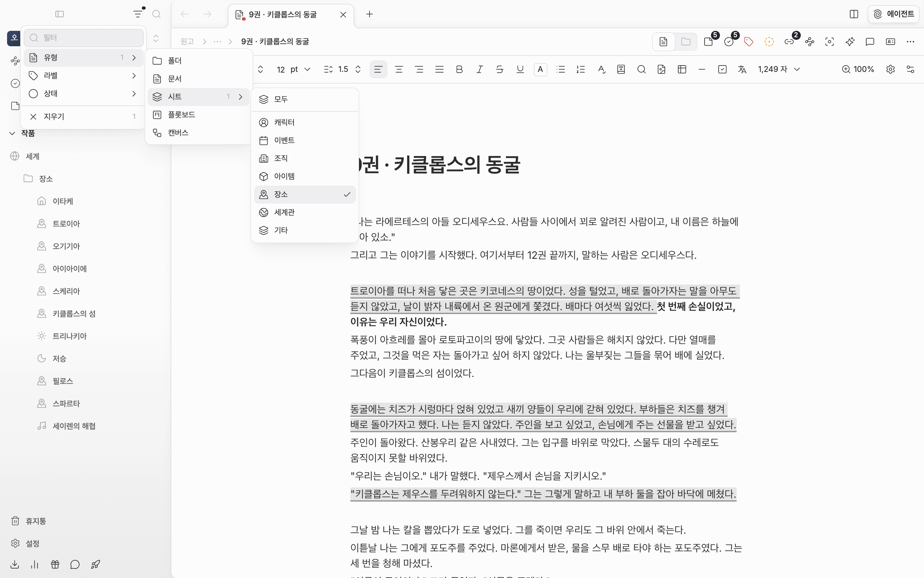The image size is (924, 578).
Task: Apply strikethrough formatting
Action: tap(500, 69)
